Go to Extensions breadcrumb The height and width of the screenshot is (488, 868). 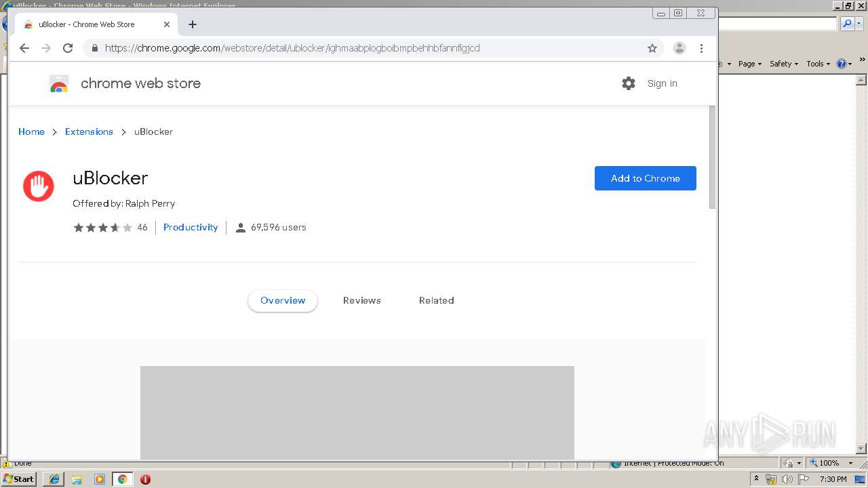point(89,131)
